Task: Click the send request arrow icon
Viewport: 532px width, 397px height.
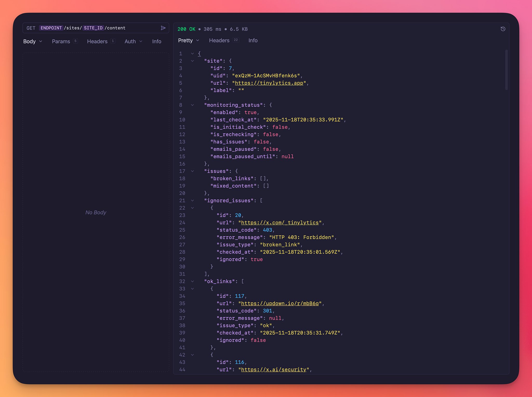Action: (163, 28)
